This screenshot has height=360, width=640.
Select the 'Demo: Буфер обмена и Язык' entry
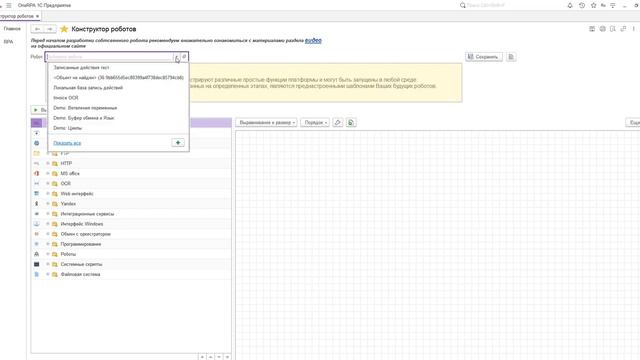coord(118,118)
